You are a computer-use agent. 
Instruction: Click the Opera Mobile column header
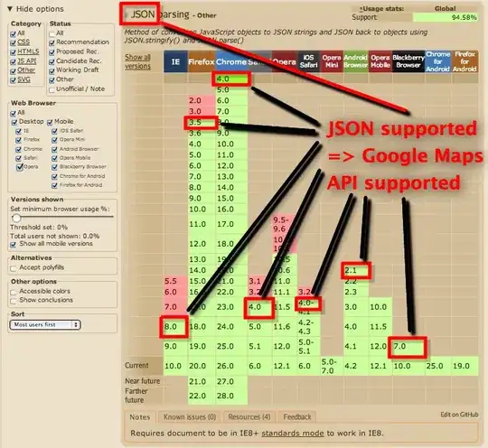pyautogui.click(x=380, y=61)
